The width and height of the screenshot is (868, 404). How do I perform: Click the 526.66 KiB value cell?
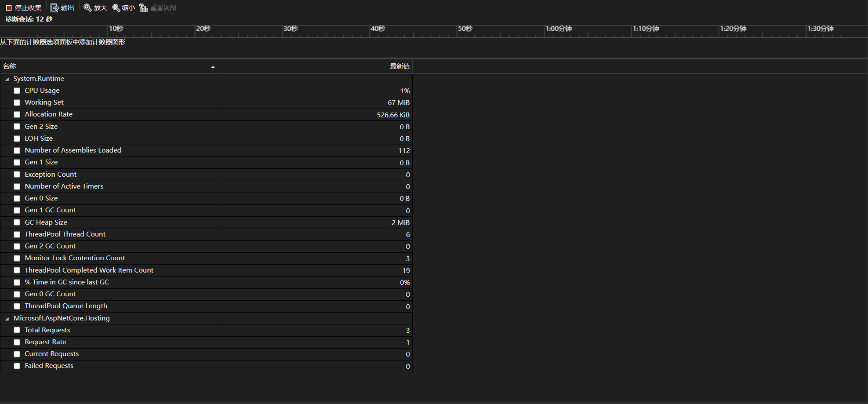(x=315, y=115)
